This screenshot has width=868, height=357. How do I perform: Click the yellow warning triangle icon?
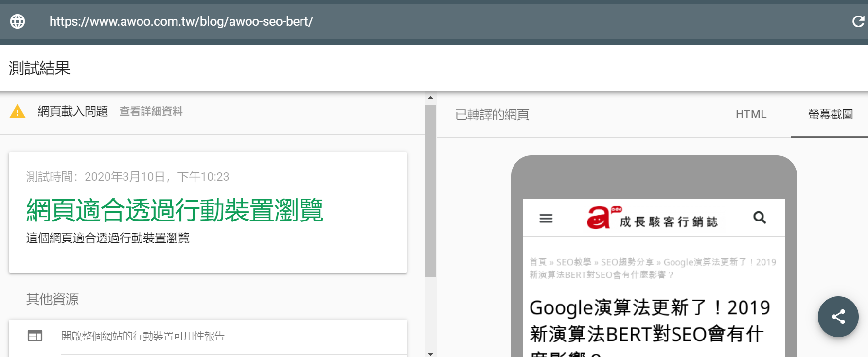18,112
